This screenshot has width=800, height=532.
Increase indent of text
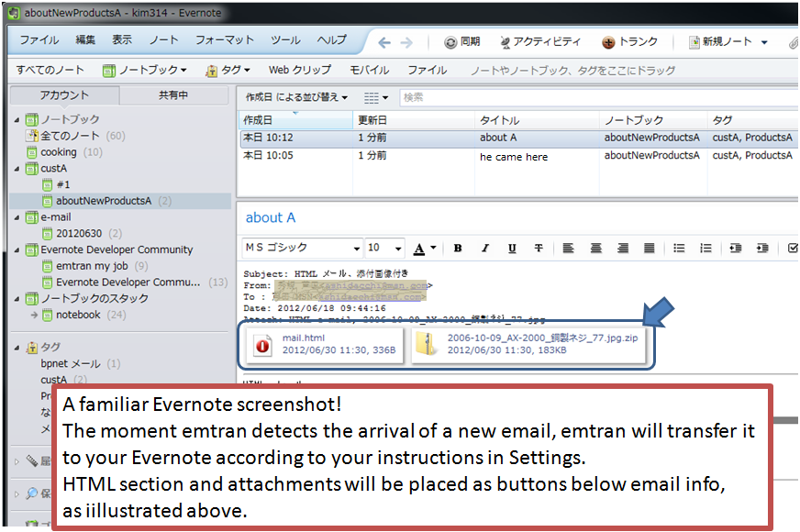(762, 248)
